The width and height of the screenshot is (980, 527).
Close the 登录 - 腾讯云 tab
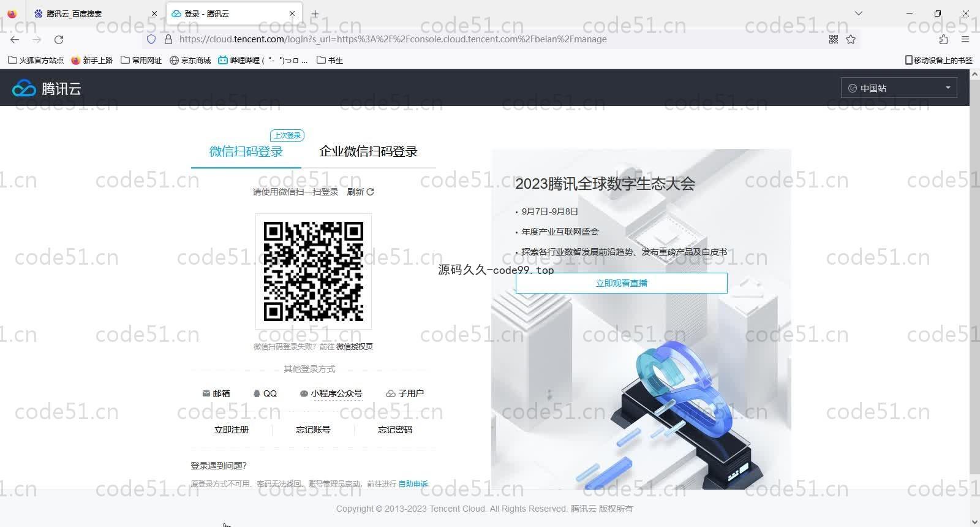point(292,13)
